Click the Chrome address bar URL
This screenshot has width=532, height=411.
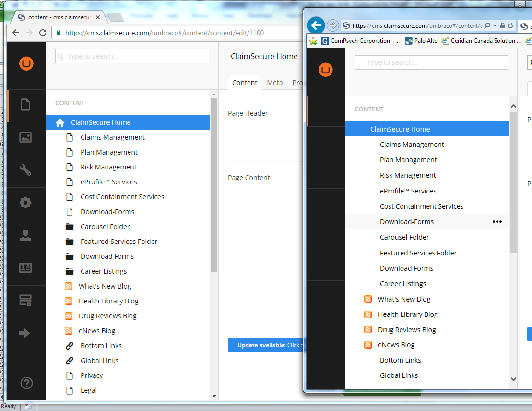point(165,33)
